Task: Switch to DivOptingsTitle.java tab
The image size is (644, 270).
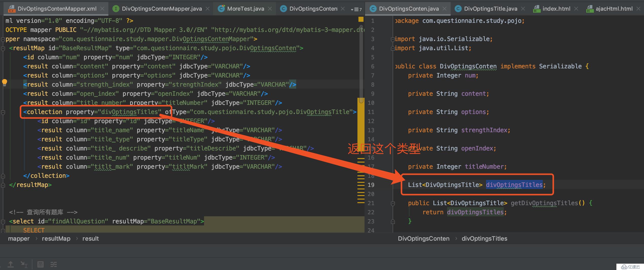Action: point(491,9)
